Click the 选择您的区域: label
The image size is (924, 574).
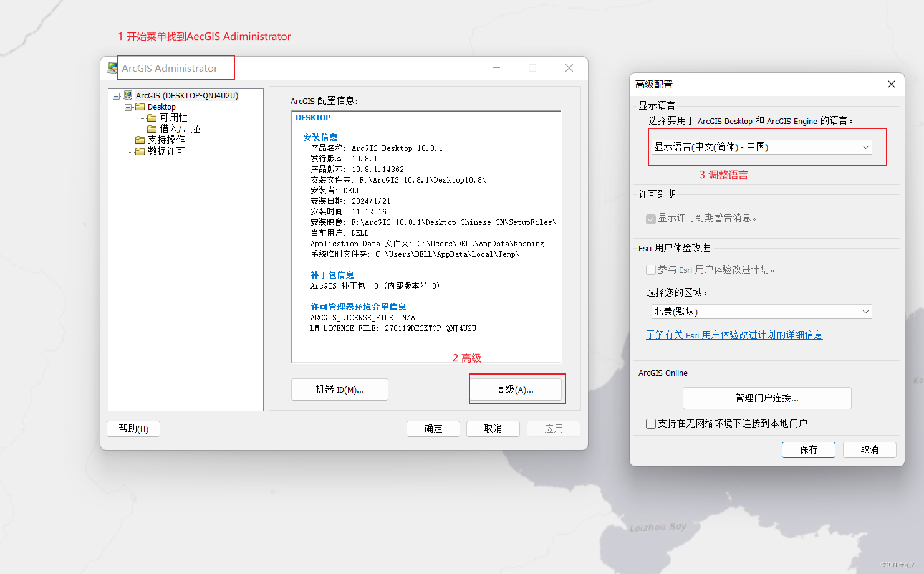pos(676,293)
